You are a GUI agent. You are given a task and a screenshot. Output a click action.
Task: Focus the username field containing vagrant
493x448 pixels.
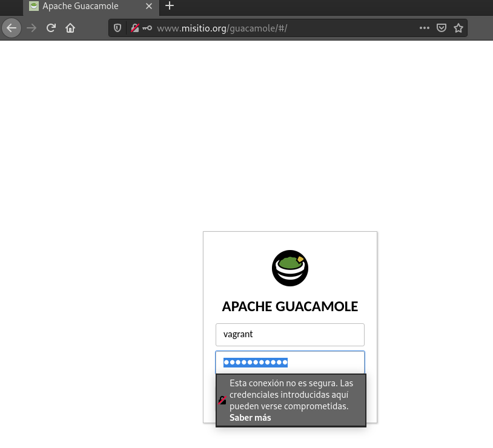[x=290, y=335]
